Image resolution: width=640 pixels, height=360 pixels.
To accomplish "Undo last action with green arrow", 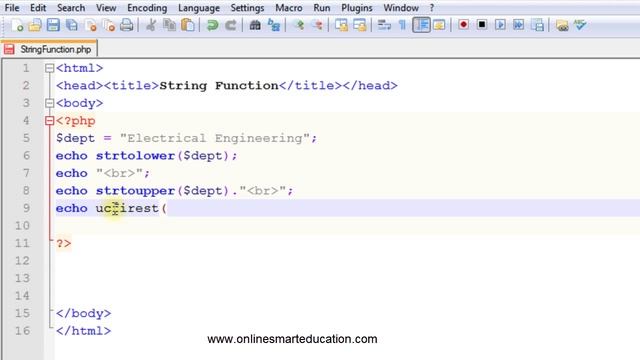I will coord(212,25).
